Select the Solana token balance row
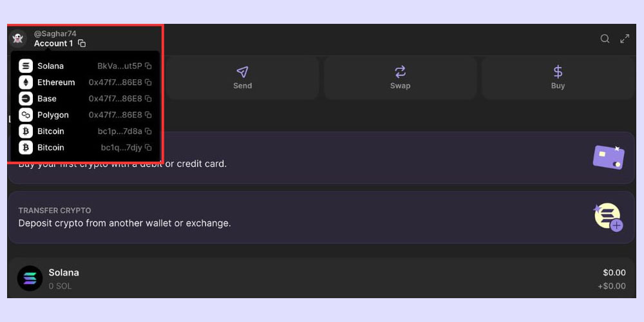The image size is (644, 322). click(321, 278)
